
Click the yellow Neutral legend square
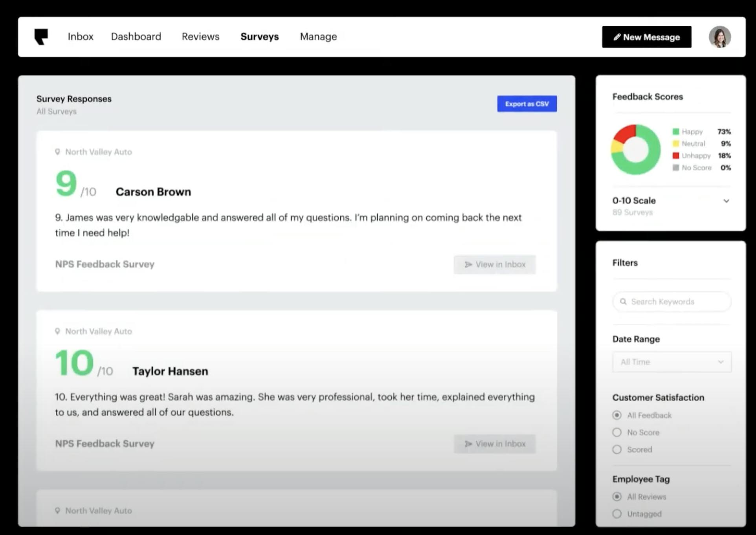click(675, 144)
